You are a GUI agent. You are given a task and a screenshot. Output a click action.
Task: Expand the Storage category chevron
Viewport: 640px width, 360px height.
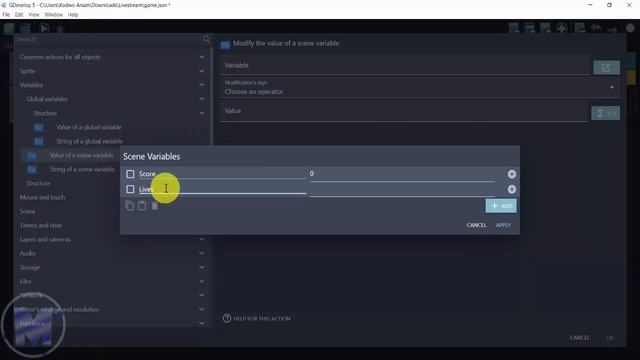202,267
